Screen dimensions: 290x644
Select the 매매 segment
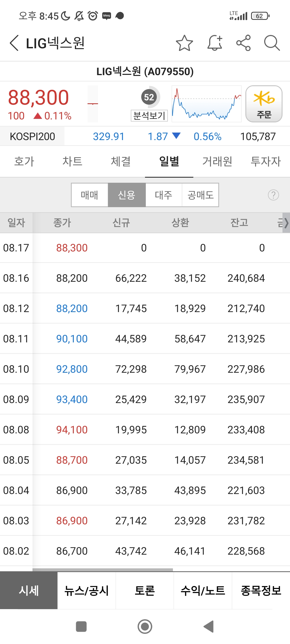point(90,195)
